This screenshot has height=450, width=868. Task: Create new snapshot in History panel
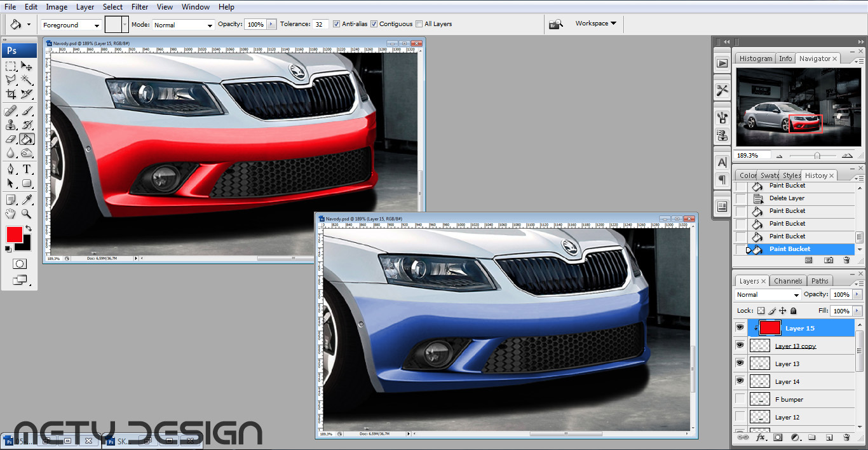pos(829,260)
